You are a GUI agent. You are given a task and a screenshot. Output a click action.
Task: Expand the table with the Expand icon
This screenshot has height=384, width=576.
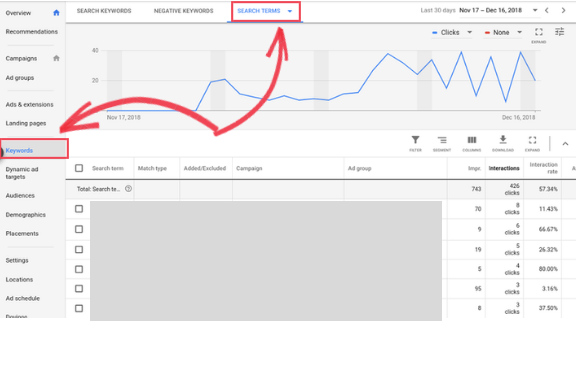(532, 140)
